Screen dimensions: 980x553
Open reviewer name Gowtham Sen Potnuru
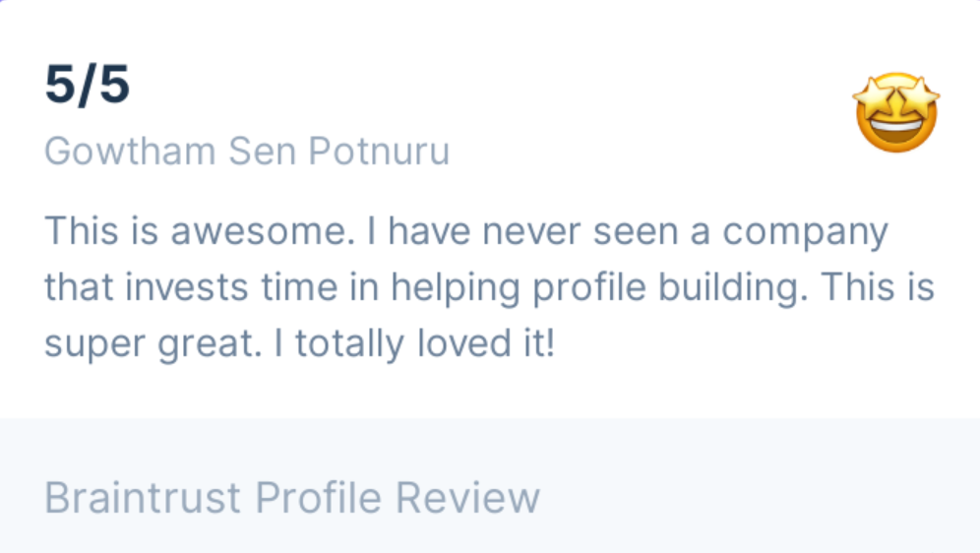[x=247, y=152]
